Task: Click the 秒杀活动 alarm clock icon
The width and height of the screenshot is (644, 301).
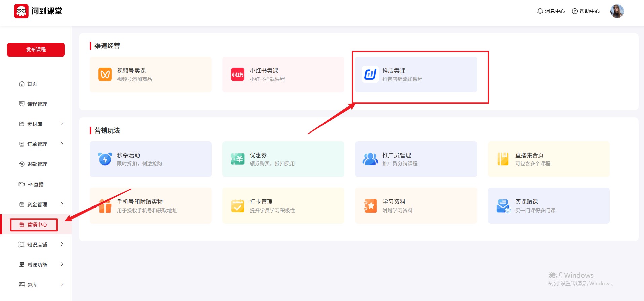Action: [x=105, y=159]
